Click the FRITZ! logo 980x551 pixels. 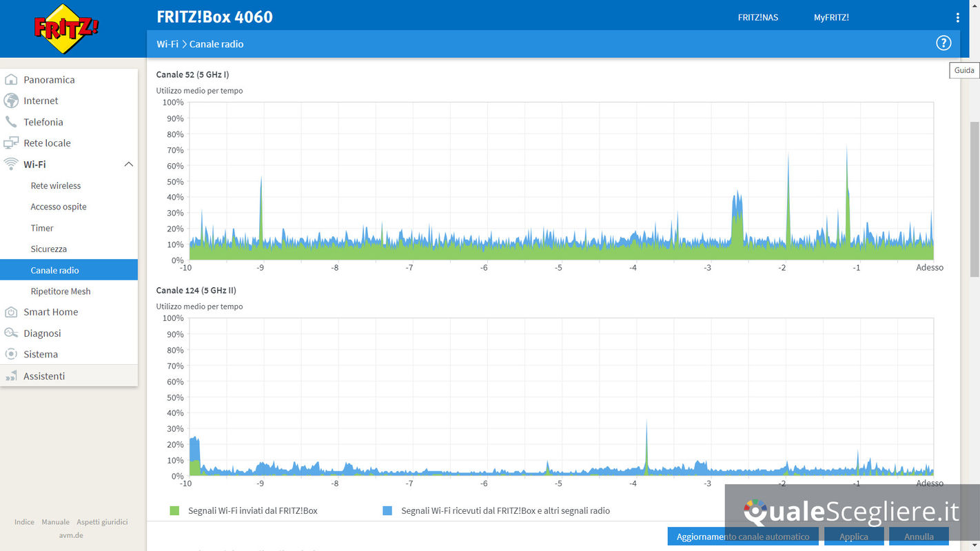click(x=66, y=28)
